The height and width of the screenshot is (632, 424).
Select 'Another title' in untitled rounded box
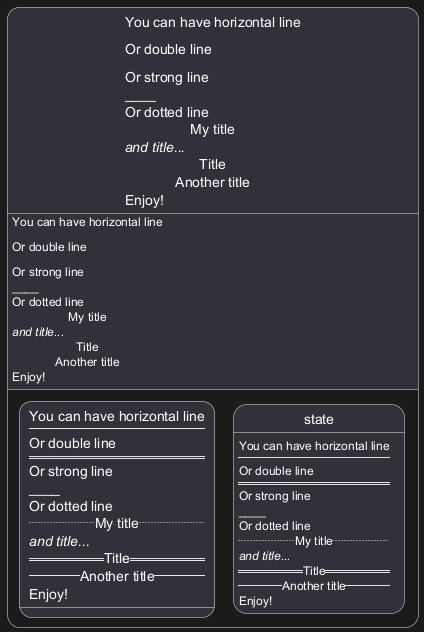[117, 576]
